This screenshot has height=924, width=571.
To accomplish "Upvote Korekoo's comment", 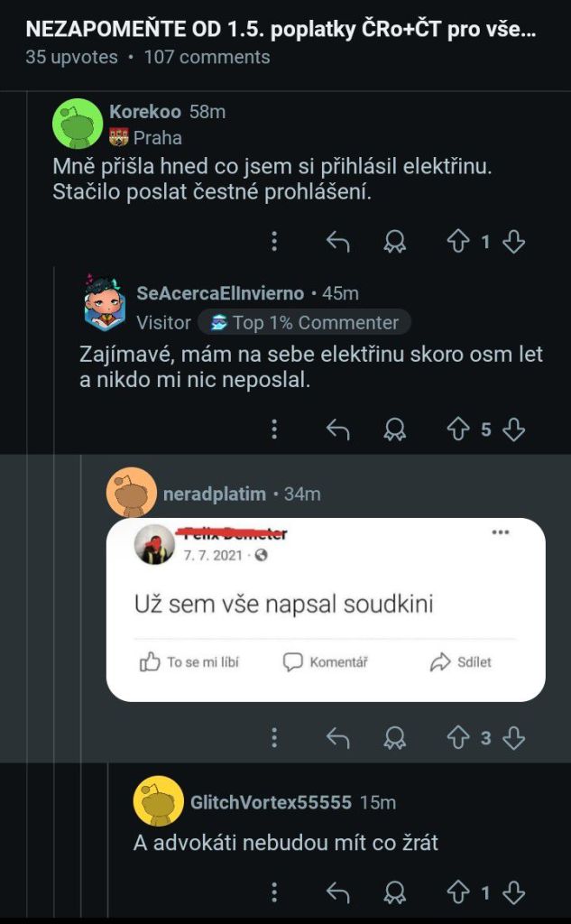I will point(459,242).
